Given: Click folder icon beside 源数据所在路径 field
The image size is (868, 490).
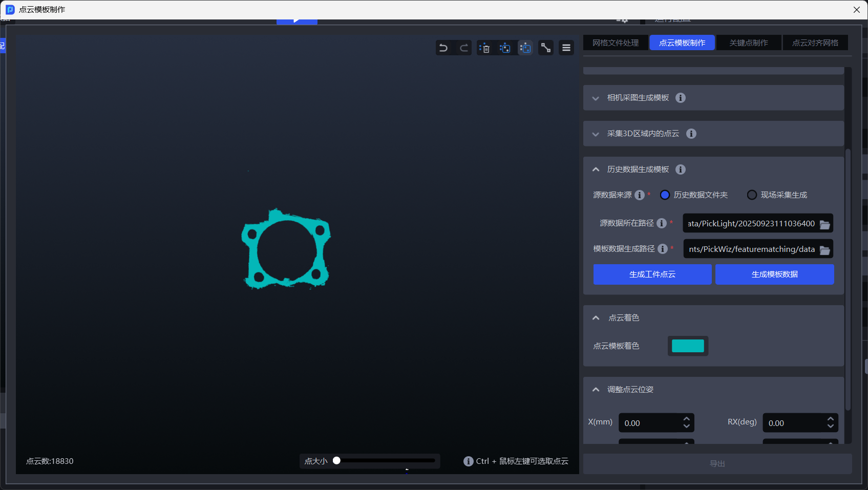Looking at the screenshot, I should click(824, 224).
